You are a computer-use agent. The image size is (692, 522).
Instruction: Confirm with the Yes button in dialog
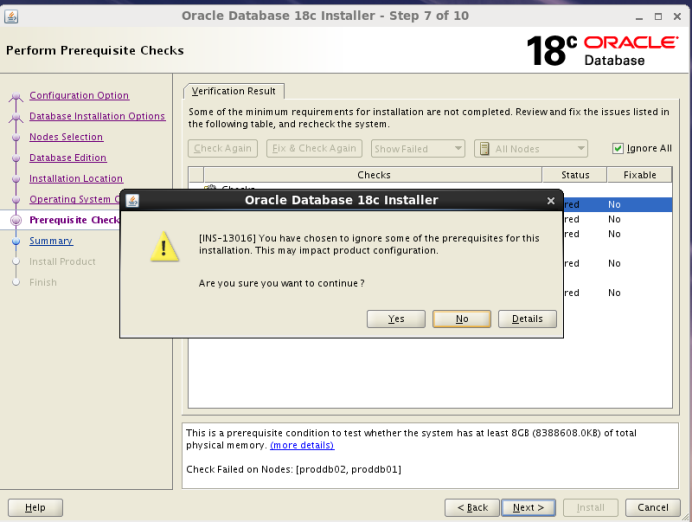click(396, 319)
